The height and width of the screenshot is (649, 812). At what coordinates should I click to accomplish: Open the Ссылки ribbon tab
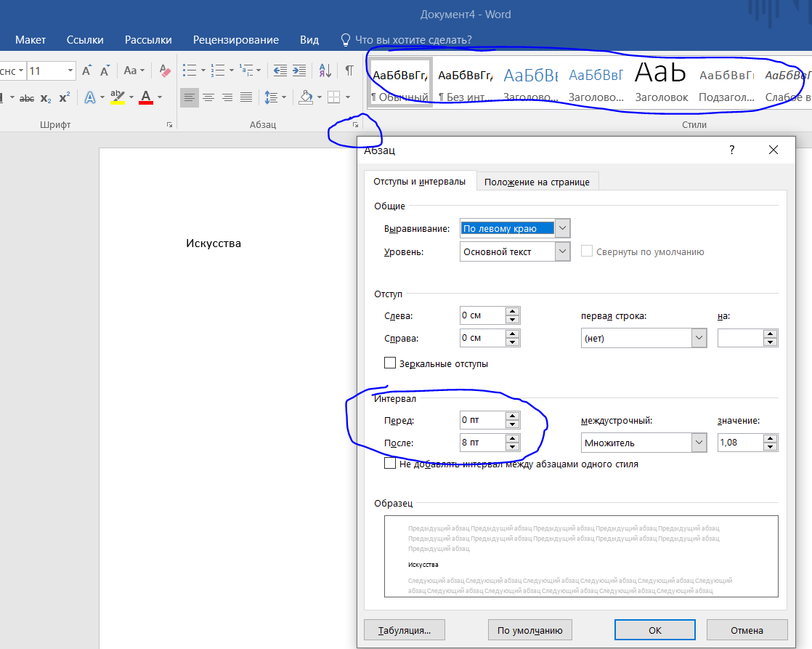[x=85, y=40]
